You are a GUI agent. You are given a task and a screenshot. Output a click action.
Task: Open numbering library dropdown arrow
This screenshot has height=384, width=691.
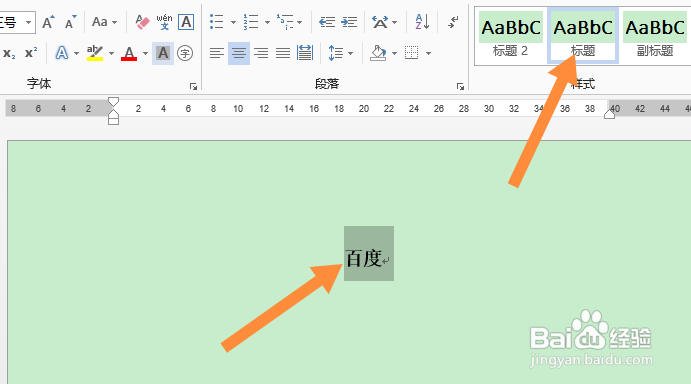(267, 22)
